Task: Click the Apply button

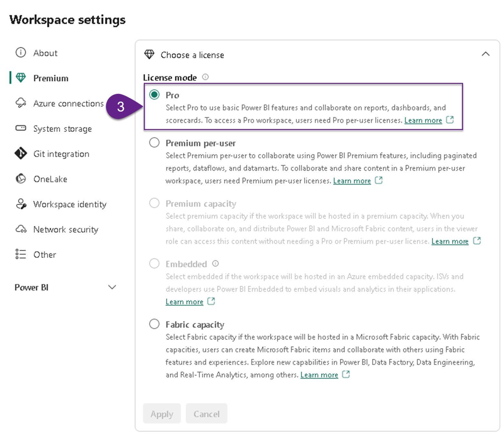Action: (x=162, y=413)
